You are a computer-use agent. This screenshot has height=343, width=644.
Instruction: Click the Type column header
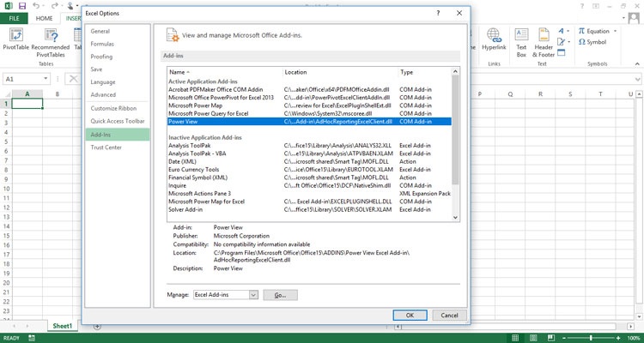pyautogui.click(x=425, y=72)
